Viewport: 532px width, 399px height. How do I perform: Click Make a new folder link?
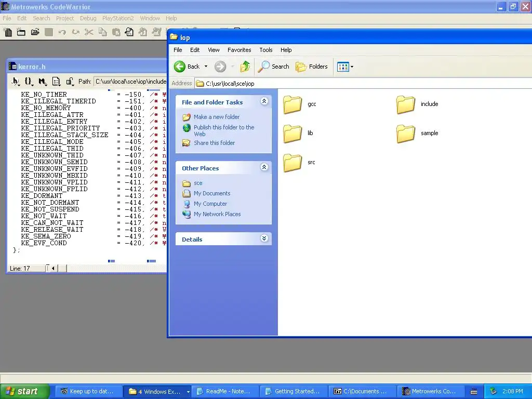217,117
